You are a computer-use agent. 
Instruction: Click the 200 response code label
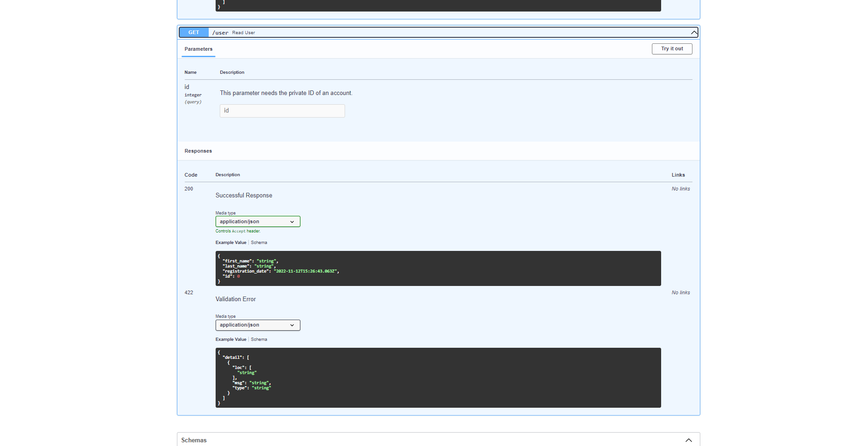point(188,189)
